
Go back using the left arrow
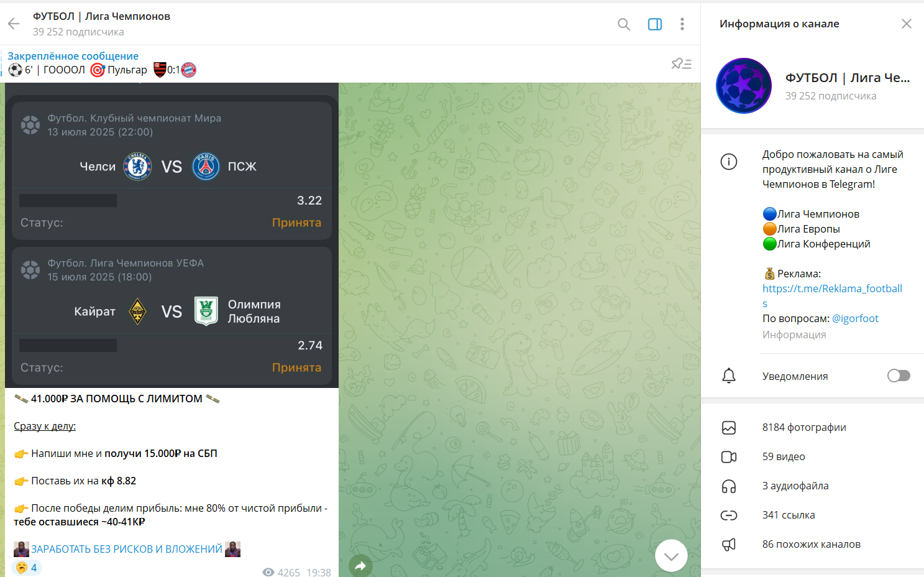pos(14,24)
